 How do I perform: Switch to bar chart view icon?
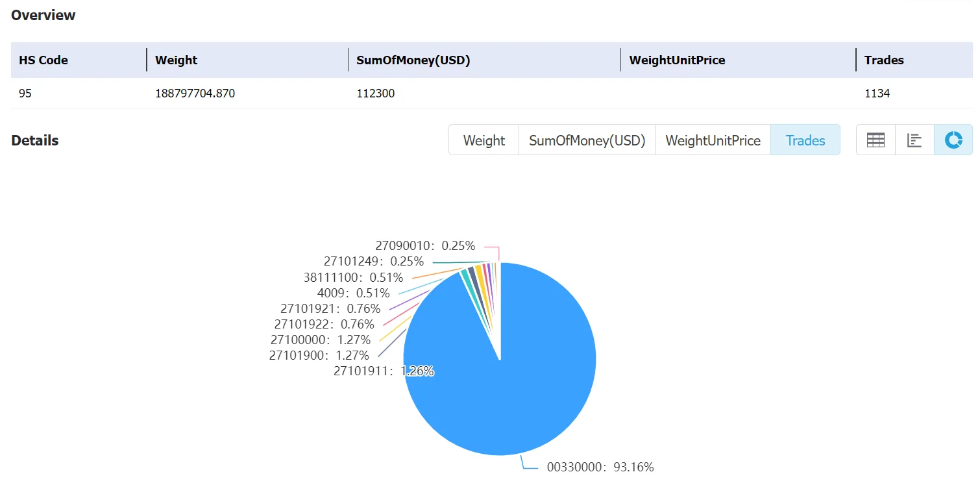coord(914,140)
